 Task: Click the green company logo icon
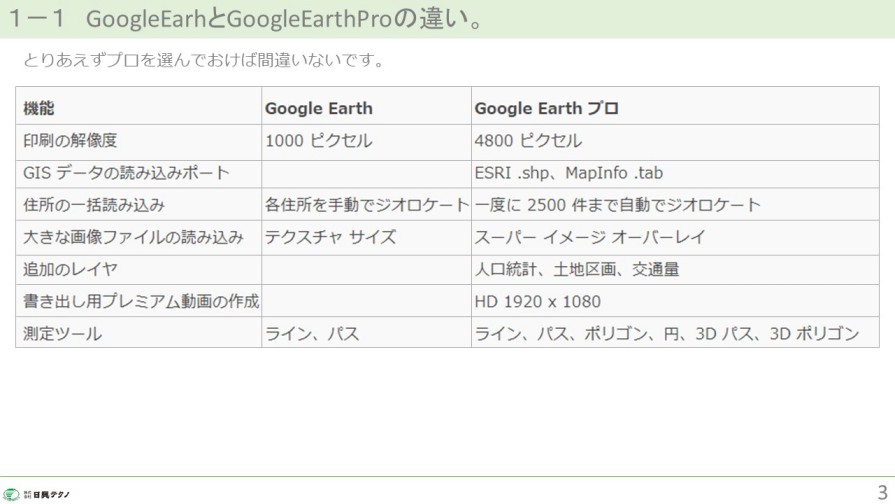pyautogui.click(x=11, y=494)
